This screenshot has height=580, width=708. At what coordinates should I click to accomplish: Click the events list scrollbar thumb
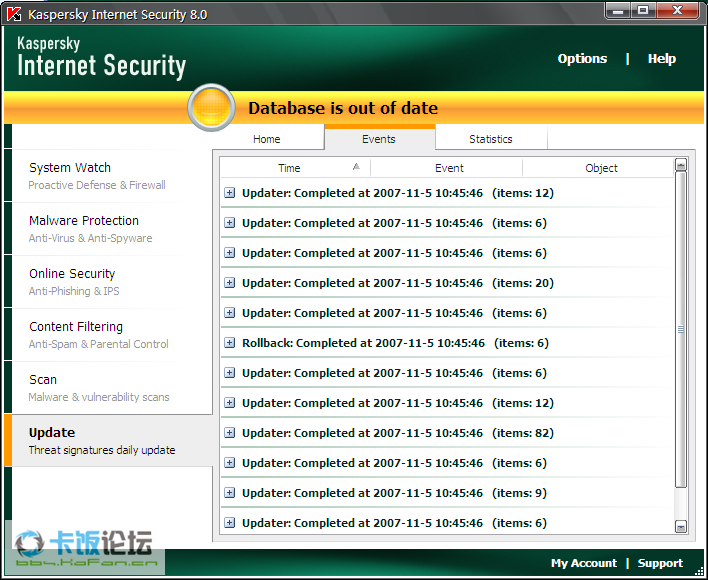click(x=681, y=329)
